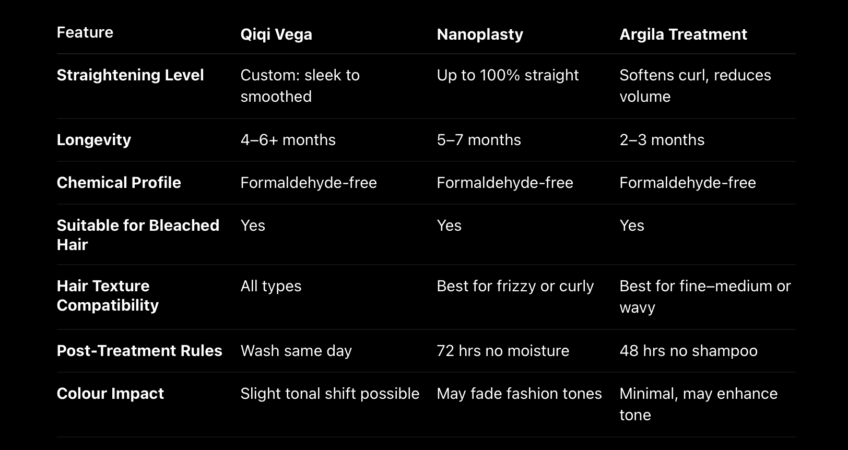Select the Argila Treatment column header

pos(683,34)
